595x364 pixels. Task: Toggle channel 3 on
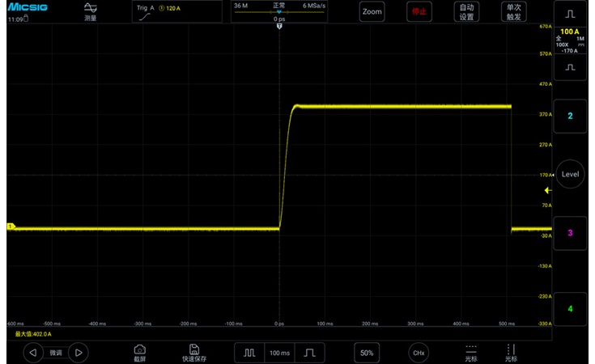[570, 233]
